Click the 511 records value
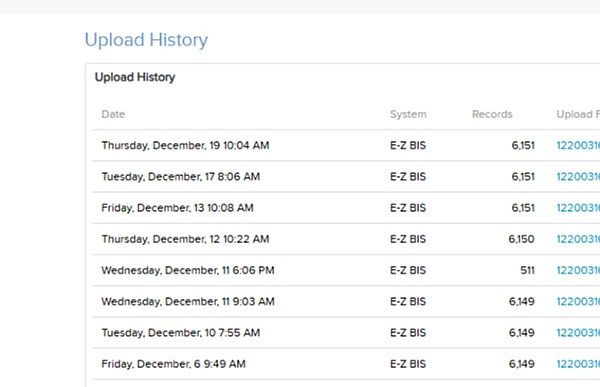Image resolution: width=600 pixels, height=387 pixels. [x=527, y=270]
